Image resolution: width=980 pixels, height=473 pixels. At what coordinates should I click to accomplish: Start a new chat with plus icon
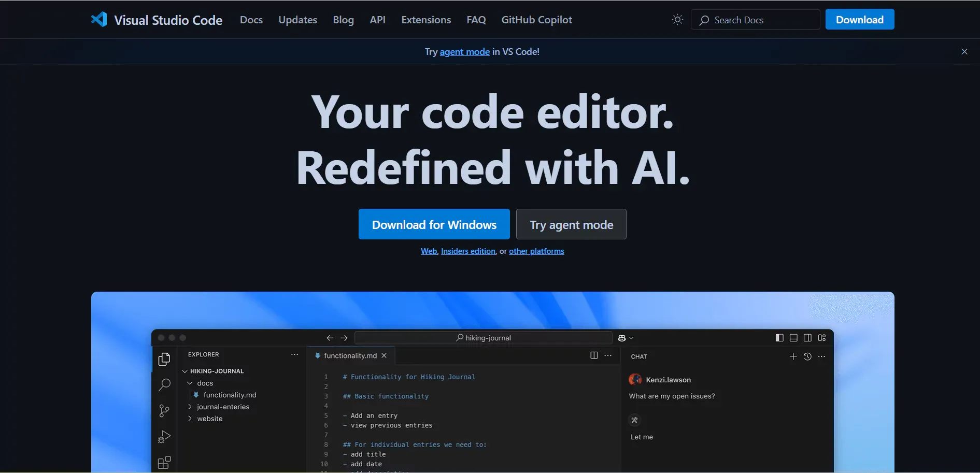(793, 356)
